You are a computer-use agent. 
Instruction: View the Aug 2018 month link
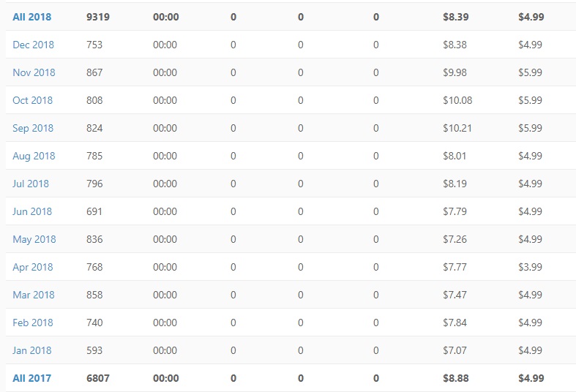(x=34, y=157)
